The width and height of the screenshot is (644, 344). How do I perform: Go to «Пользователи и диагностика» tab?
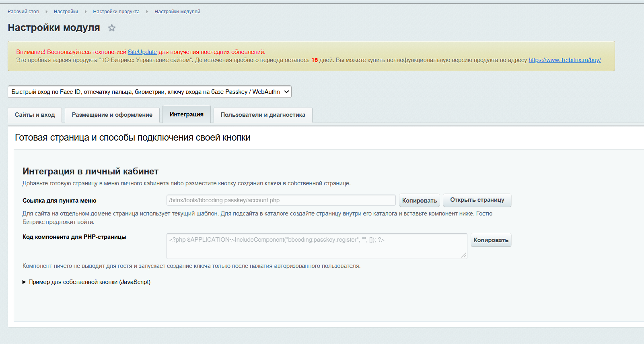click(263, 115)
